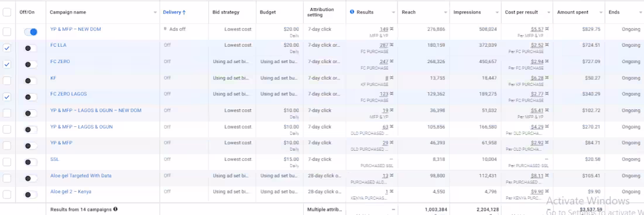Turn off the YP & MFP – NEW DOM toggle

point(31,32)
